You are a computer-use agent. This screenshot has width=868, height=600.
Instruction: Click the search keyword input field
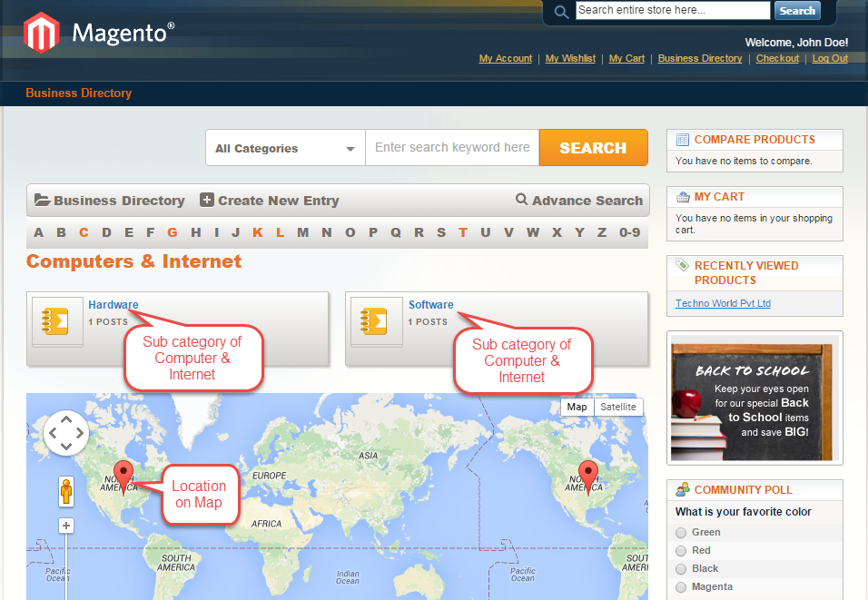pyautogui.click(x=452, y=148)
